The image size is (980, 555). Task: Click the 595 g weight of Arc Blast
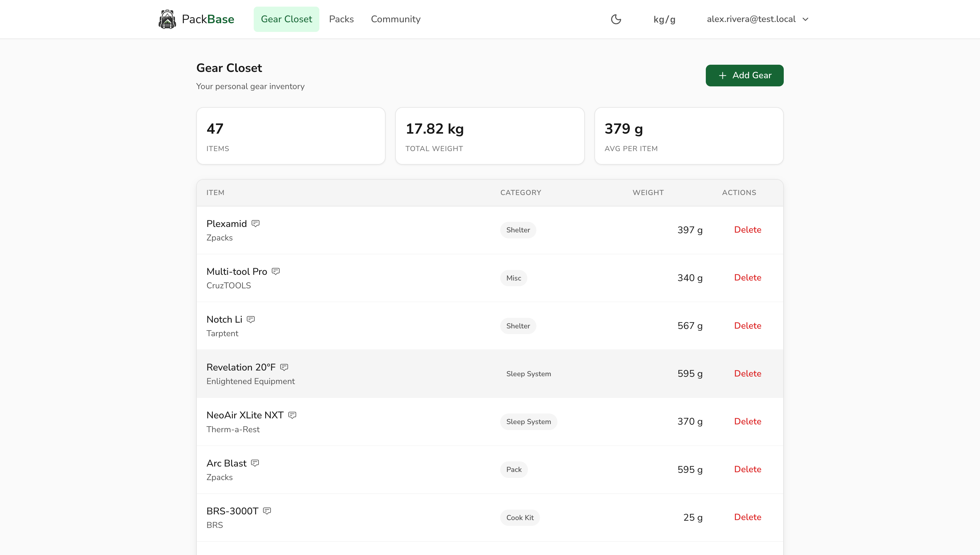click(x=690, y=469)
